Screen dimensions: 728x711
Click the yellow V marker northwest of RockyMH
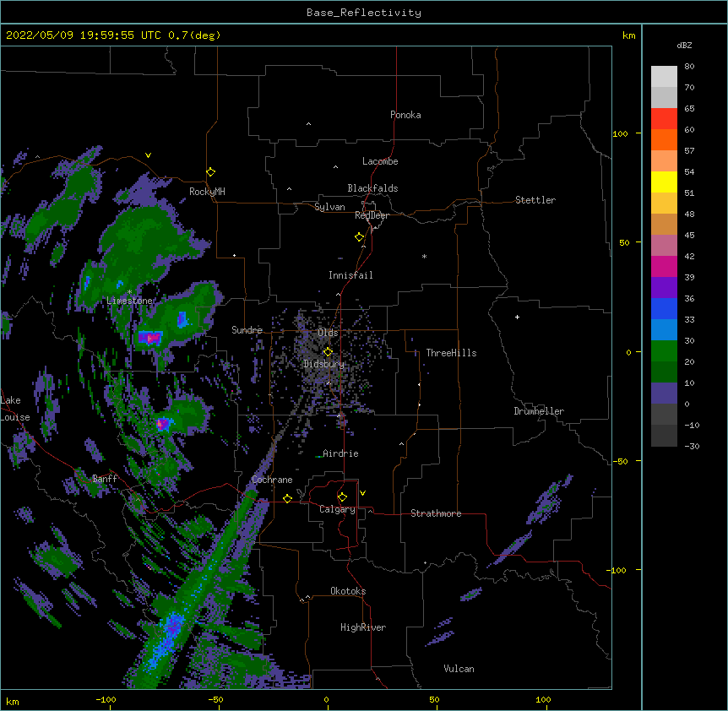click(148, 155)
